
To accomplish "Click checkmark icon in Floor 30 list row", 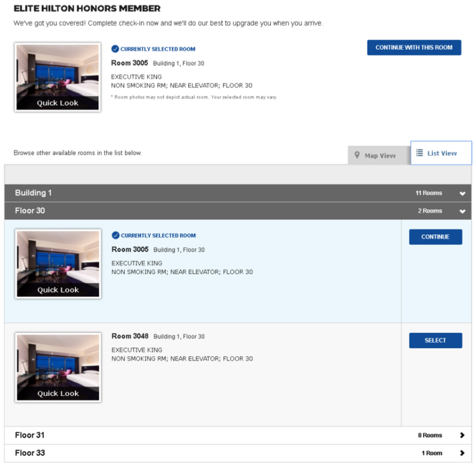I will pos(115,235).
